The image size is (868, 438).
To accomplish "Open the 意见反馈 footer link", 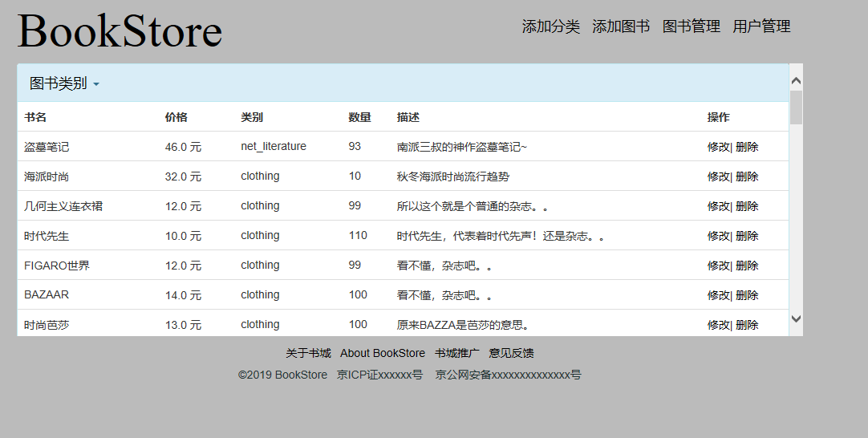I will point(512,353).
